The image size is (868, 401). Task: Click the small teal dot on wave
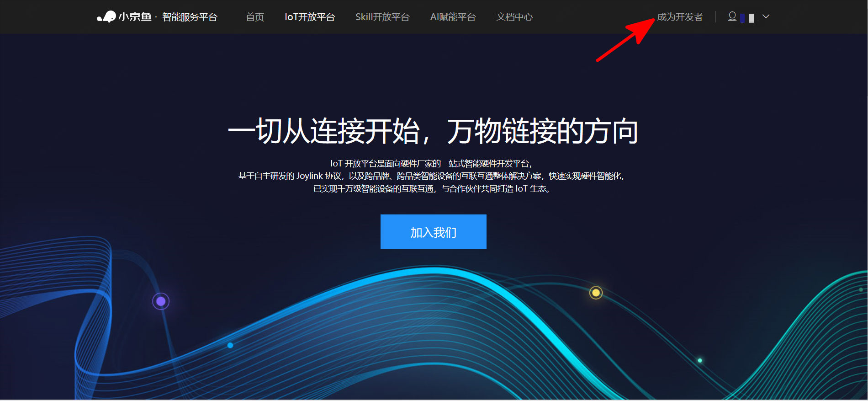pyautogui.click(x=699, y=361)
